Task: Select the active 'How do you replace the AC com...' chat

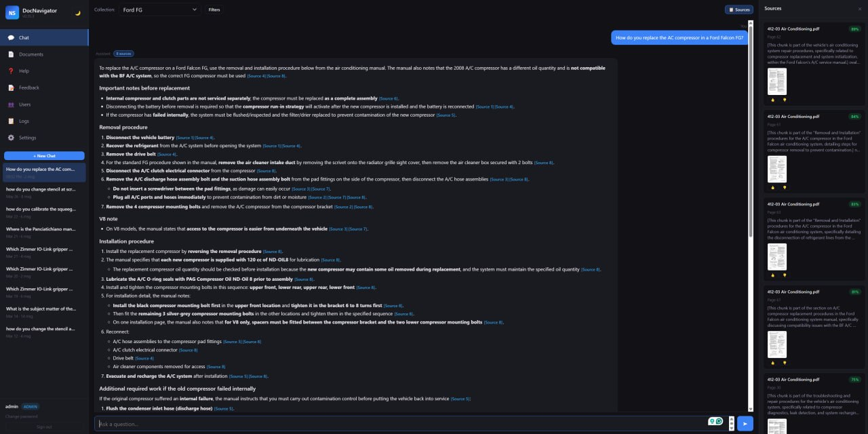Action: pos(44,172)
